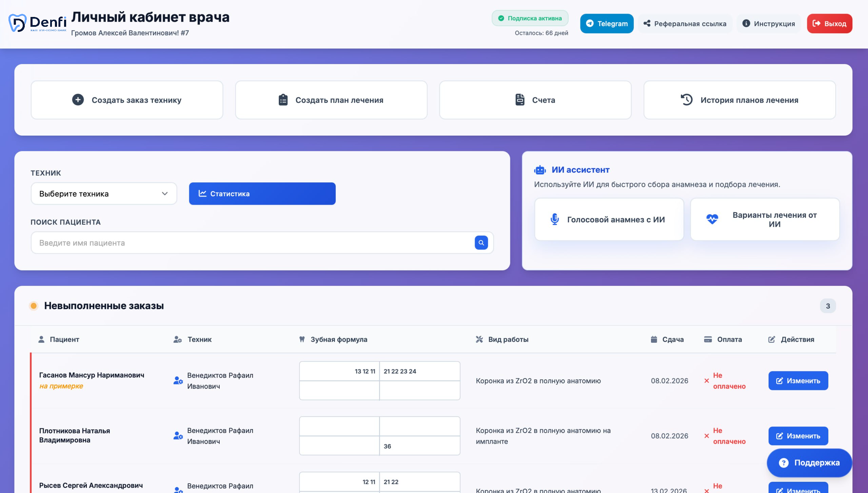This screenshot has width=868, height=493.
Task: Open Реферальная ссылка in header
Action: (x=685, y=23)
